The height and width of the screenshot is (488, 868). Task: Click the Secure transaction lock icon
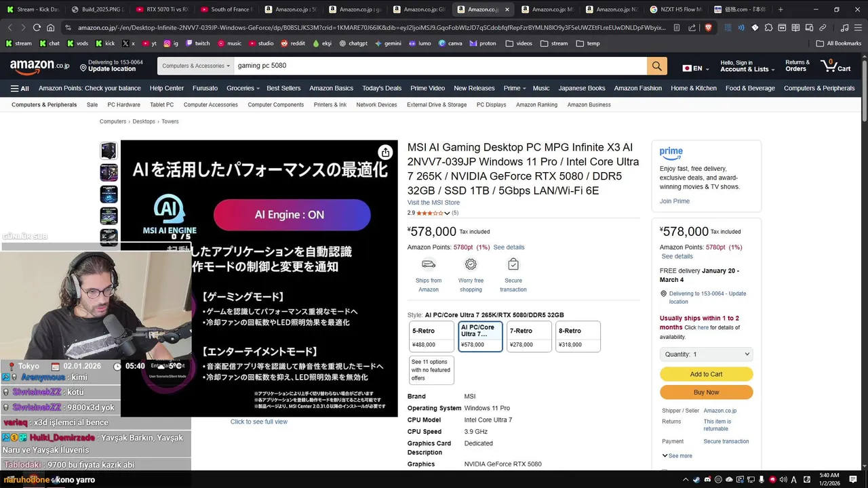pyautogui.click(x=513, y=264)
